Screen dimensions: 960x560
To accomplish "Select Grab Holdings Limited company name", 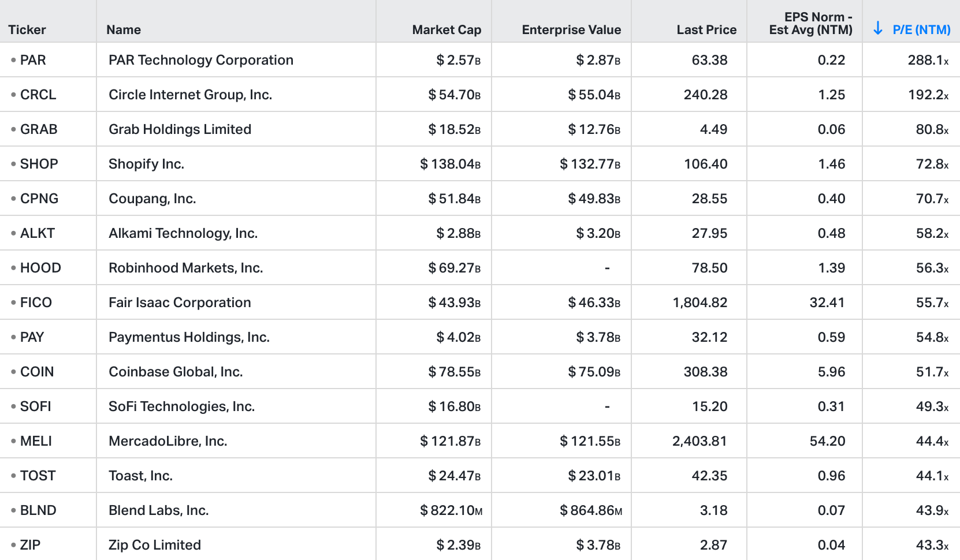I will tap(180, 129).
